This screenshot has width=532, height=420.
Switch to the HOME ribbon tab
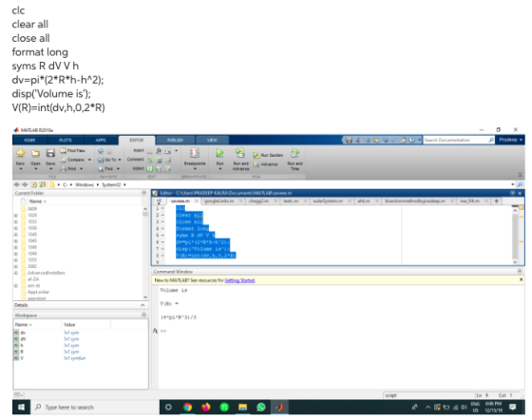point(29,140)
